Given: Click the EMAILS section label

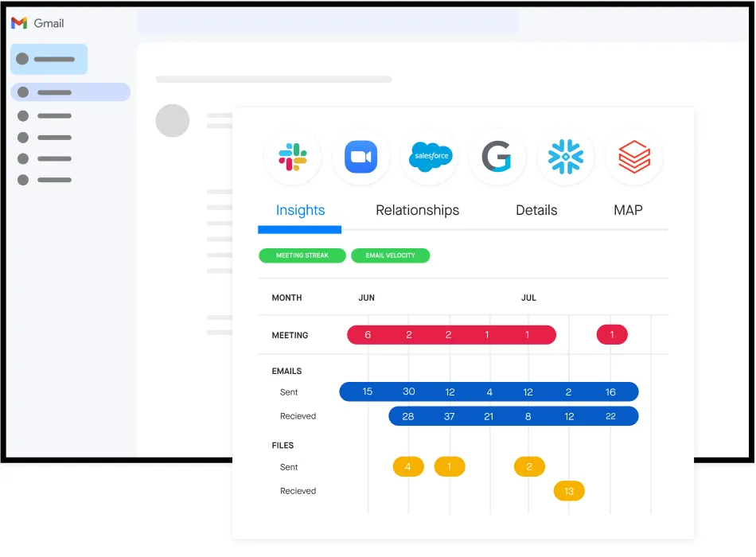Looking at the screenshot, I should click(x=286, y=371).
